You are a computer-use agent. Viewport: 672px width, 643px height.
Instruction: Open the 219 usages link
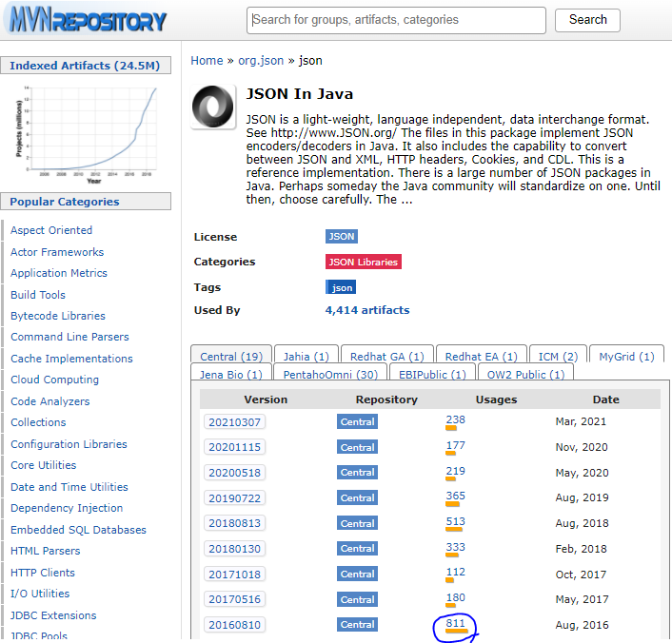pyautogui.click(x=455, y=471)
